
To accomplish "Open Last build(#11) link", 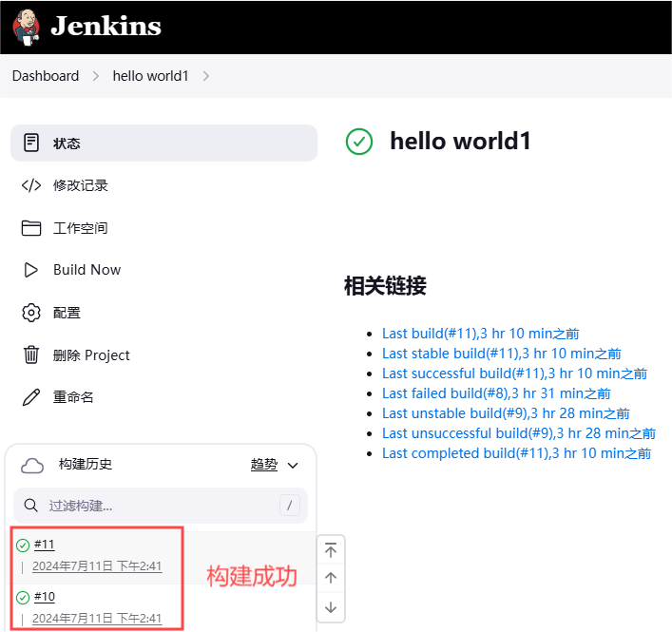I will click(x=480, y=334).
